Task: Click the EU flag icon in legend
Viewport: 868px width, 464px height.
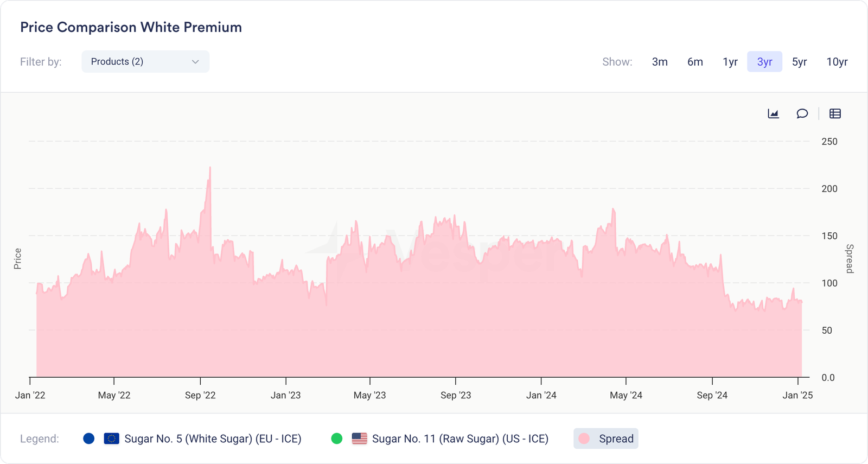Action: (111, 438)
